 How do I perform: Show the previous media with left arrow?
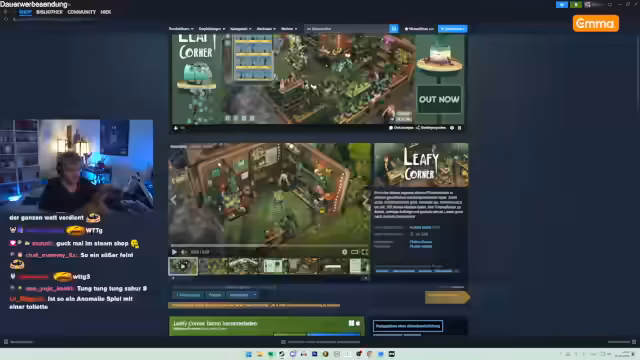173,200
